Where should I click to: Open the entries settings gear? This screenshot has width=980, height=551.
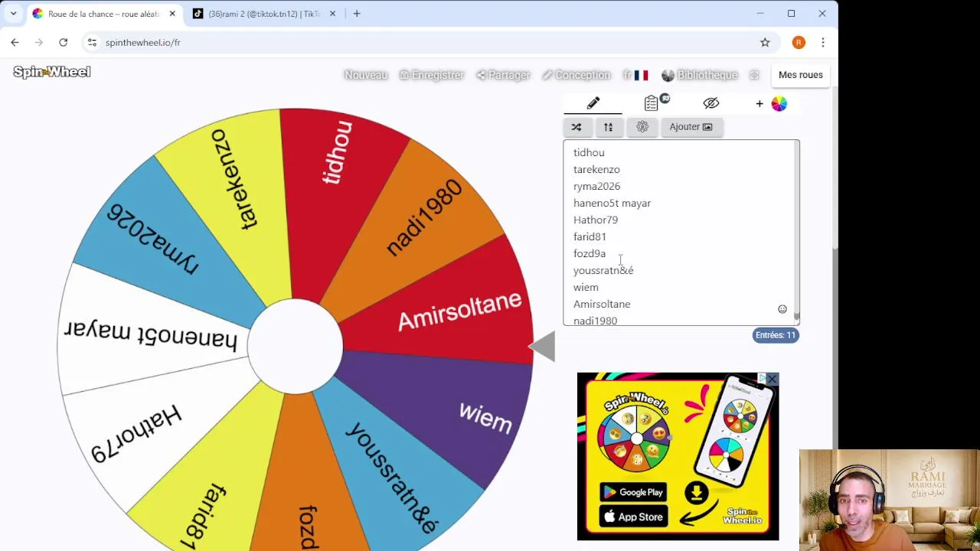click(642, 127)
